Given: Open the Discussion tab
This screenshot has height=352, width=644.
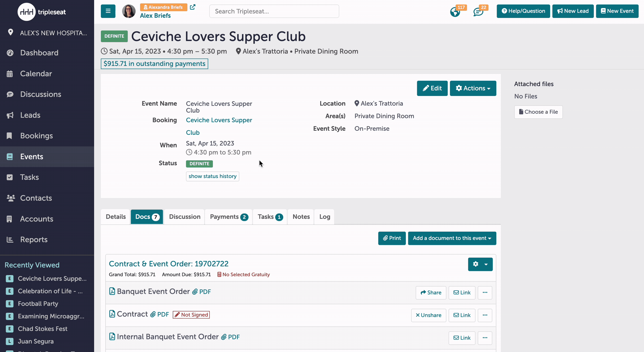Looking at the screenshot, I should (x=185, y=217).
